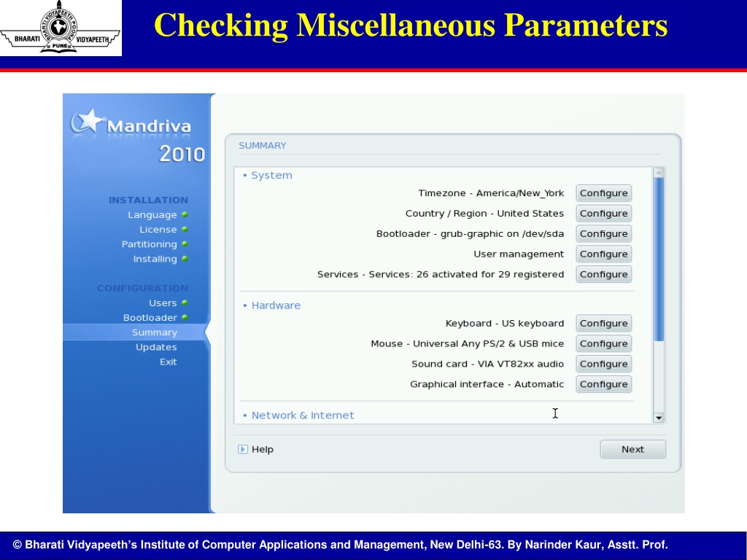
Task: Click the green dot beside Users
Action: tap(185, 303)
